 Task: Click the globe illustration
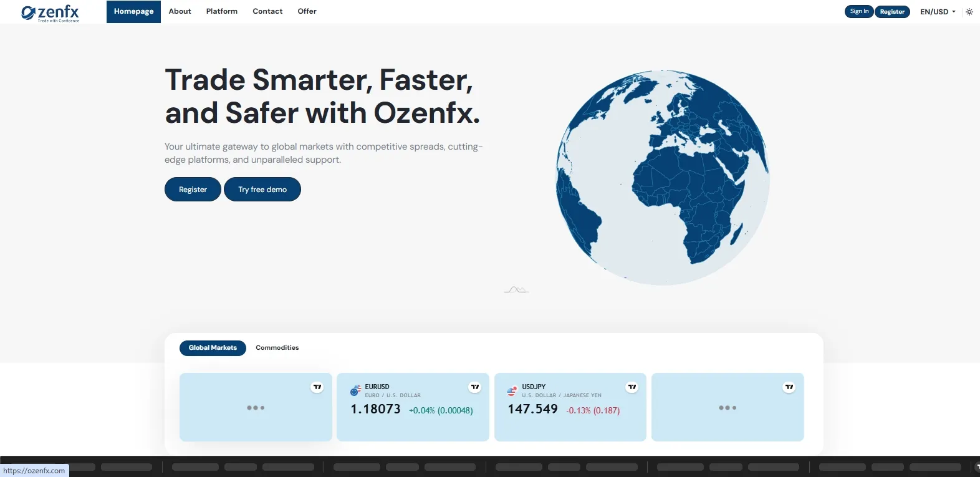point(663,178)
